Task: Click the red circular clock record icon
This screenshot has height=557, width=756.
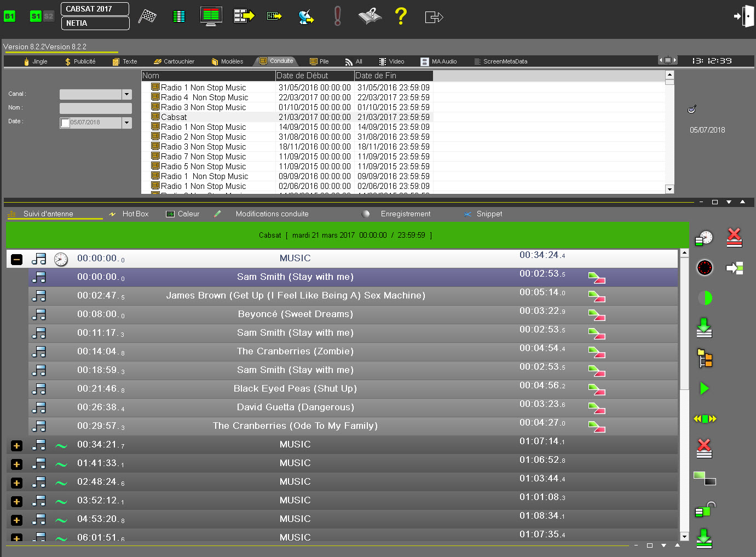Action: tap(705, 267)
